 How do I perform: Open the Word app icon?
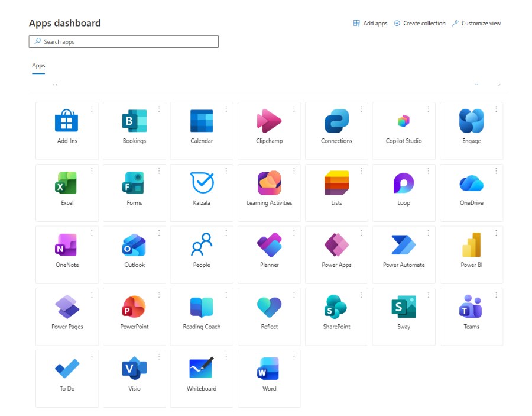268,369
